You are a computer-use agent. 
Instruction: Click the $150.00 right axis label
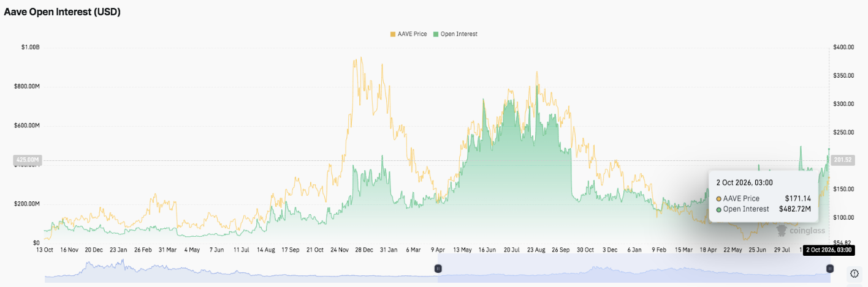tap(843, 189)
